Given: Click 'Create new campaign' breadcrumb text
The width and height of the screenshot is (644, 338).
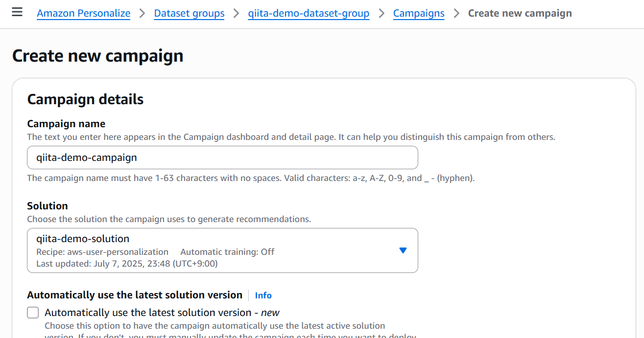Looking at the screenshot, I should coord(520,14).
